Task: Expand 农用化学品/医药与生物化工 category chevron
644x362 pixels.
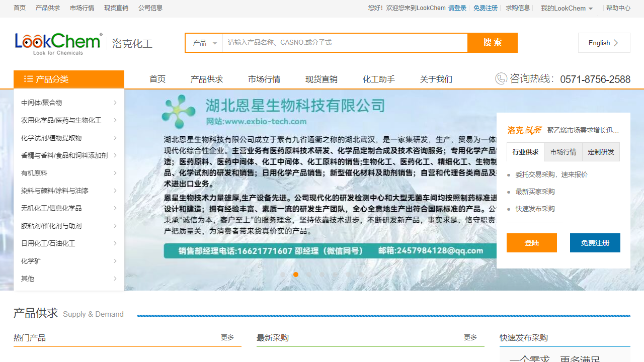Action: pyautogui.click(x=115, y=120)
